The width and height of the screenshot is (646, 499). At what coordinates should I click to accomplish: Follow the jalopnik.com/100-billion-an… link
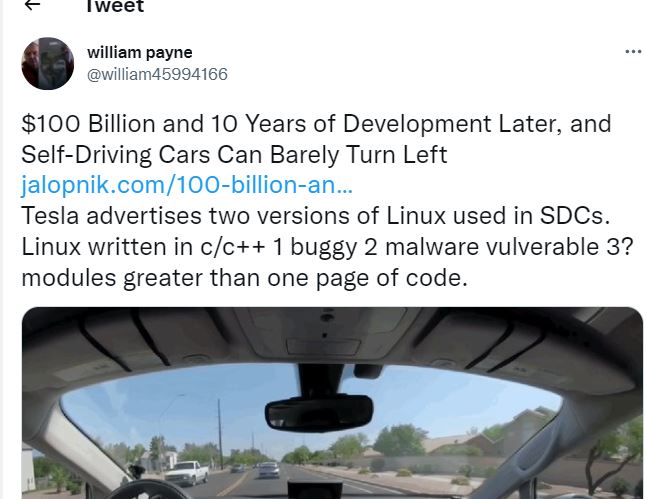(187, 185)
